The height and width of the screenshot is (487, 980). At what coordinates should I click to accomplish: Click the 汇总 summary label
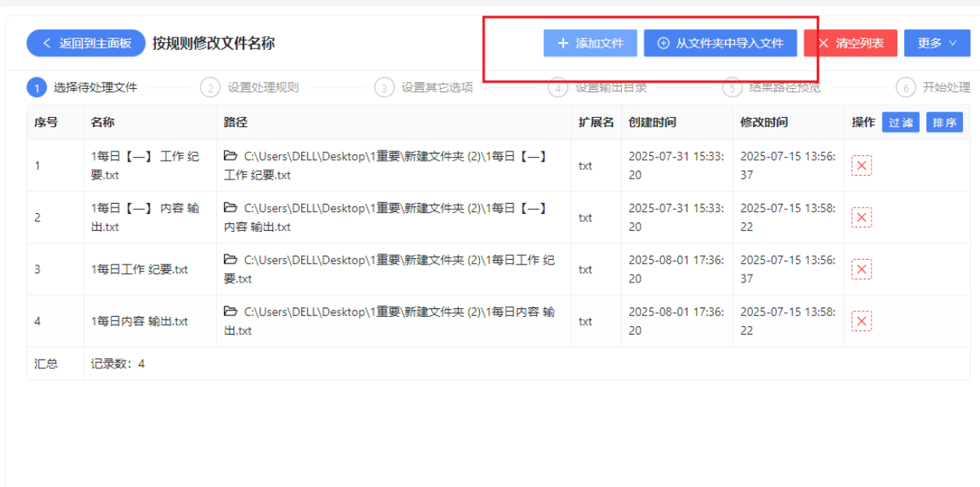point(46,364)
